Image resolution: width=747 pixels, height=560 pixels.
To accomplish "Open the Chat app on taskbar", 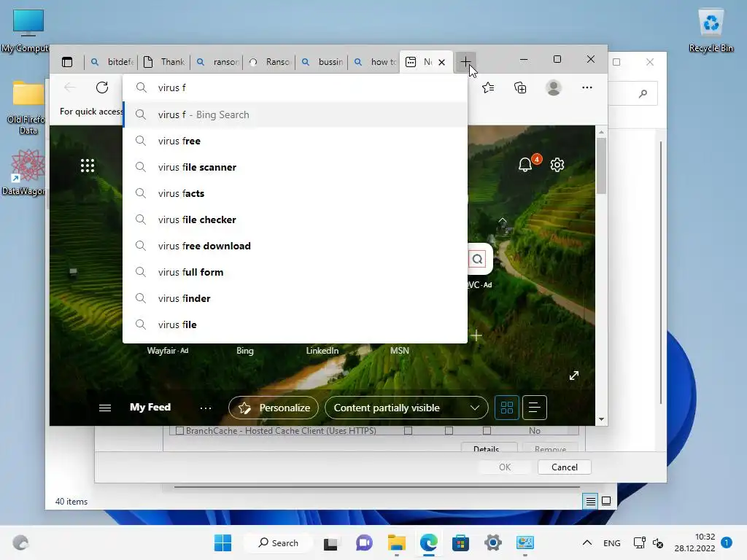I will 364,542.
